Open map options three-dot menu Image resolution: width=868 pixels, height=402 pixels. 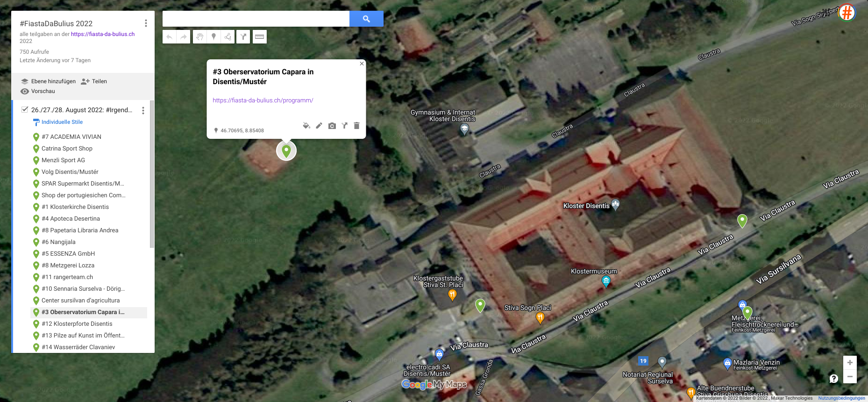tap(146, 23)
